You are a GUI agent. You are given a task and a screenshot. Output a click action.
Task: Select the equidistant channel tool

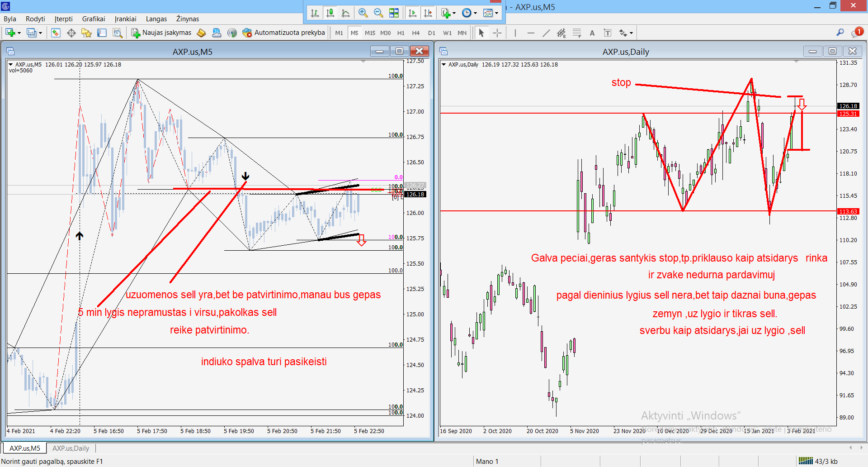coord(561,33)
